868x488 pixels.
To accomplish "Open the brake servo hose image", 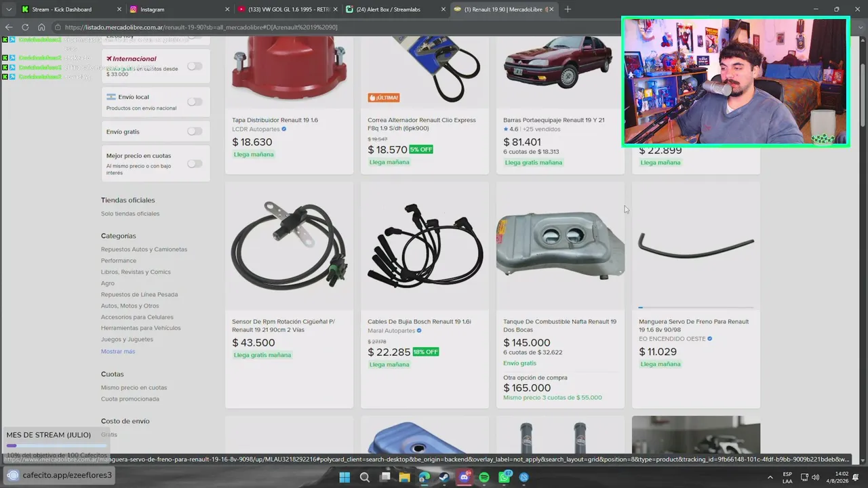I will [x=696, y=245].
